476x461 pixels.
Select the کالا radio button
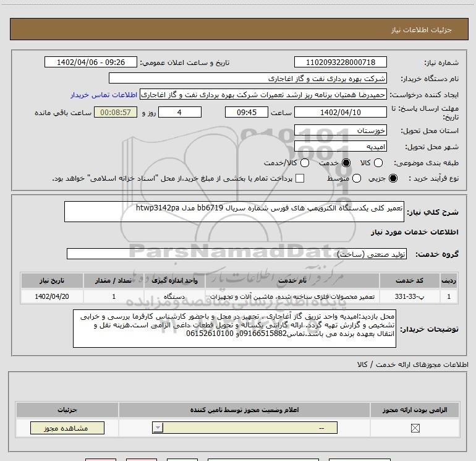pyautogui.click(x=378, y=163)
